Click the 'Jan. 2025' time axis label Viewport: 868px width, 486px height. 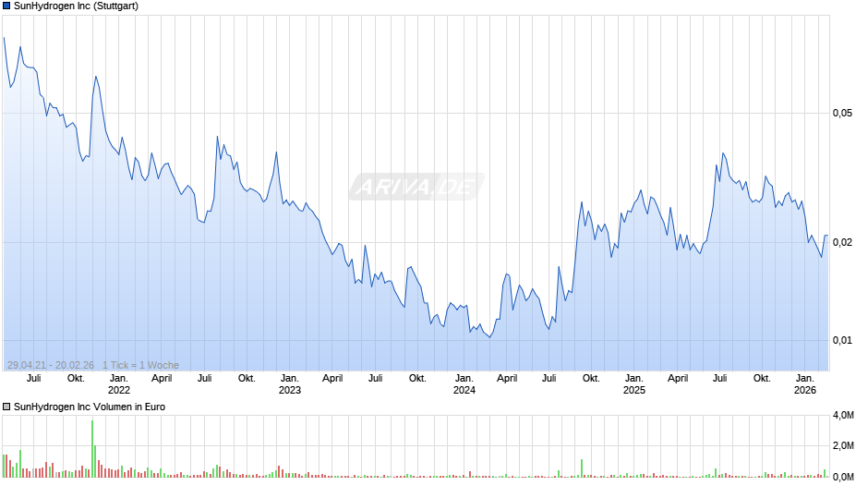coord(633,384)
